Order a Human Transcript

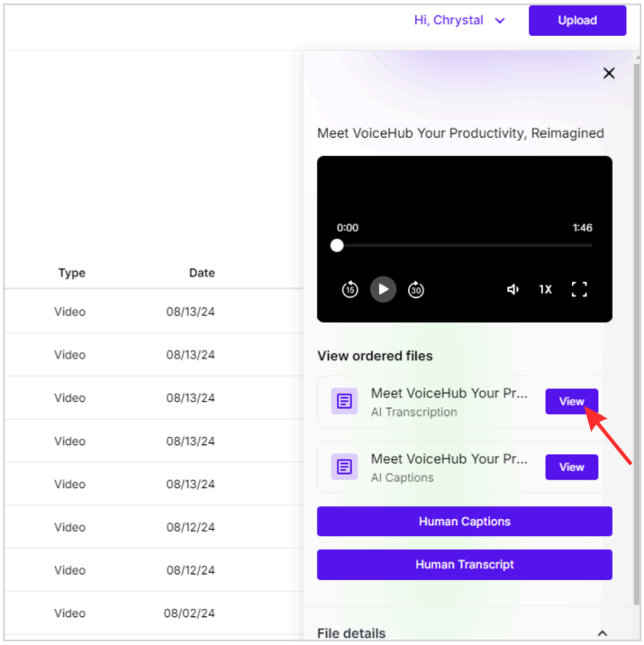pos(464,564)
